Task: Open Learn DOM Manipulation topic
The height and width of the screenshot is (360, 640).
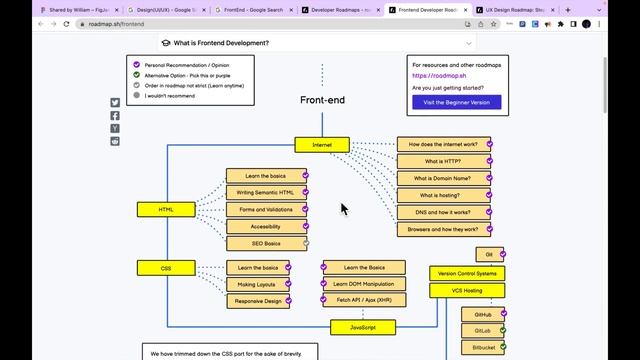Action: (x=364, y=284)
